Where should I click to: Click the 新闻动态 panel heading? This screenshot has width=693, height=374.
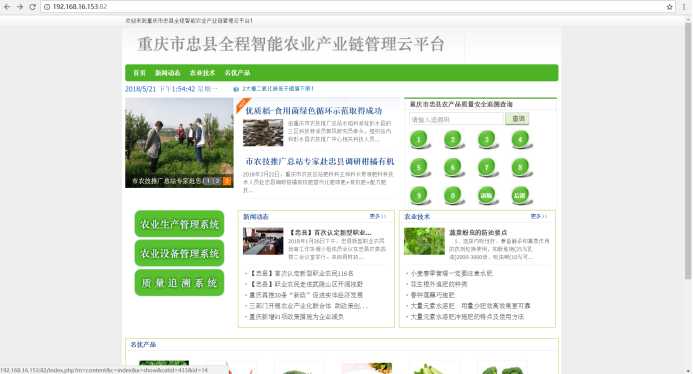(x=256, y=217)
